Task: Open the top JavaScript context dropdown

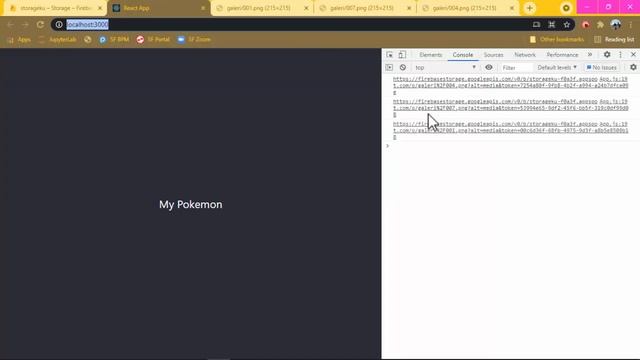Action: [445, 67]
